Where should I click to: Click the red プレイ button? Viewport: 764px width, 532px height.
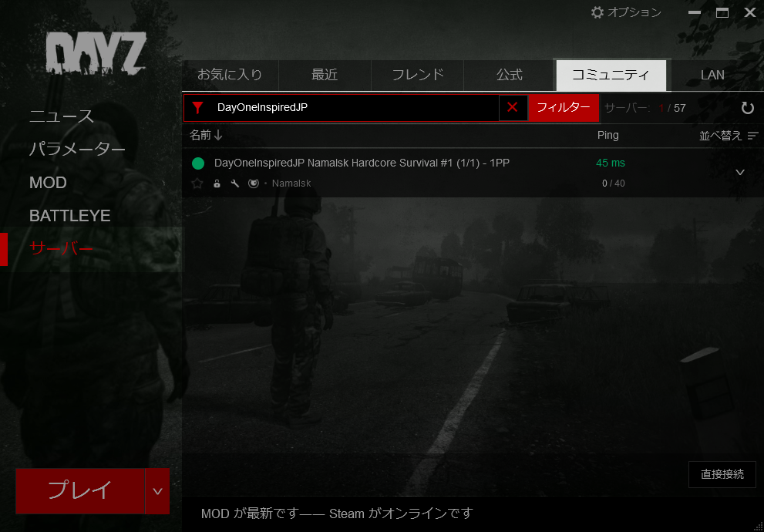[x=80, y=491]
